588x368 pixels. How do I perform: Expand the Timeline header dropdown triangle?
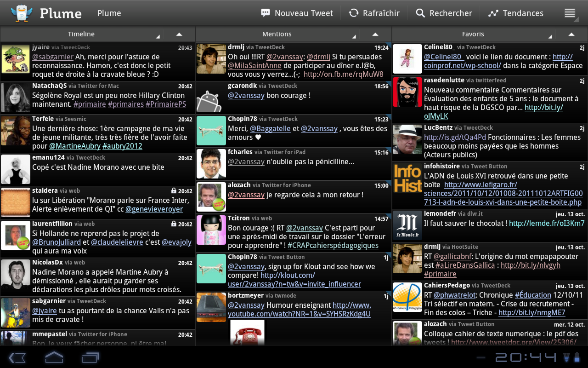tap(158, 36)
